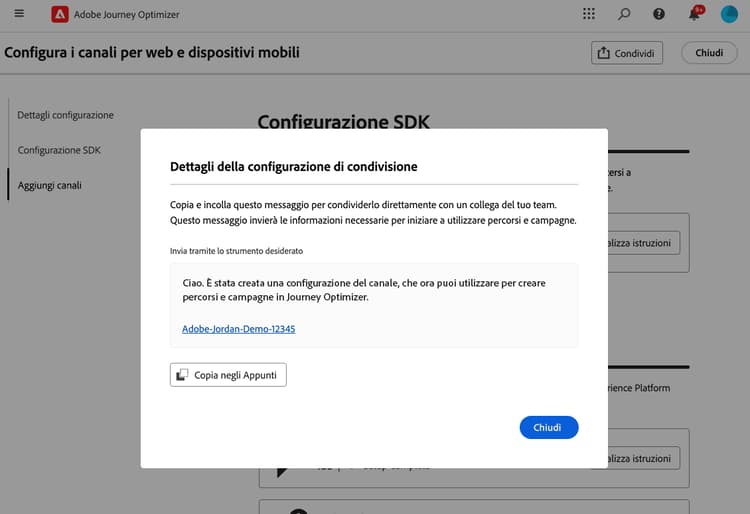750x514 pixels.
Task: Open the help question mark icon
Action: click(x=659, y=14)
